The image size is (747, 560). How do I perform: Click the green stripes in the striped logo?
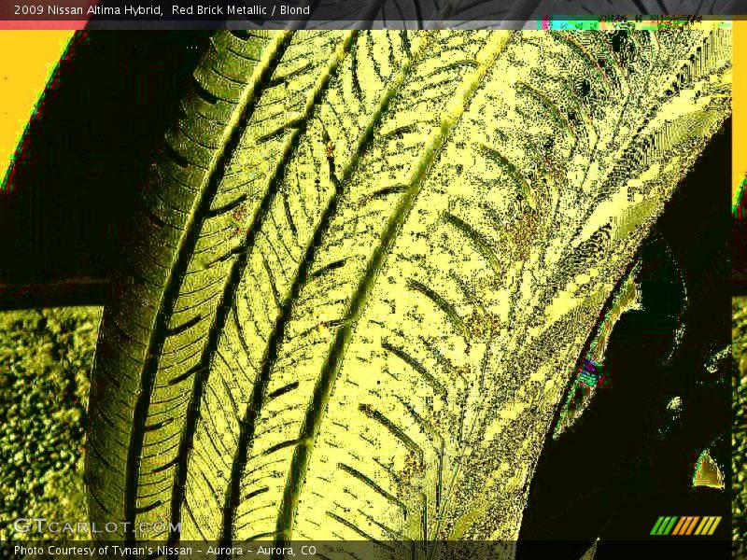pos(663,525)
